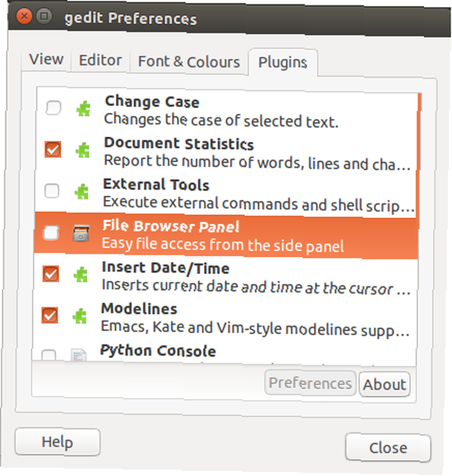Click the File Browser Panel drawer icon

pos(81,233)
